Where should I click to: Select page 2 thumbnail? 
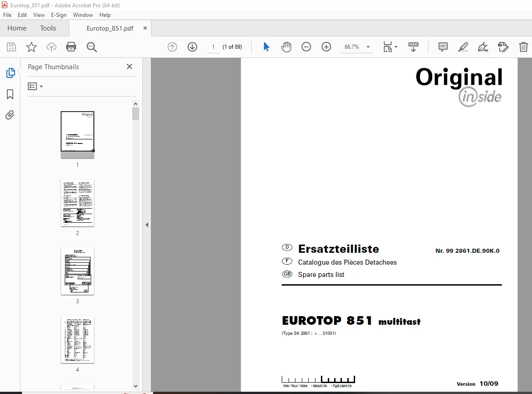77,203
